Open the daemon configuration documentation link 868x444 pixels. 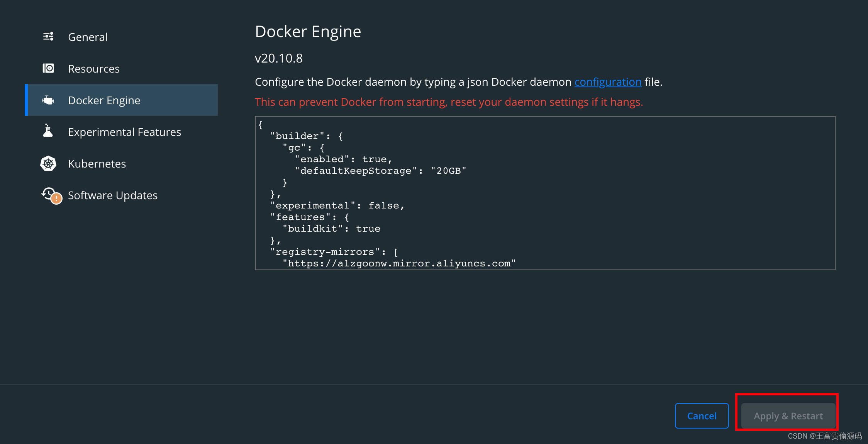(608, 82)
